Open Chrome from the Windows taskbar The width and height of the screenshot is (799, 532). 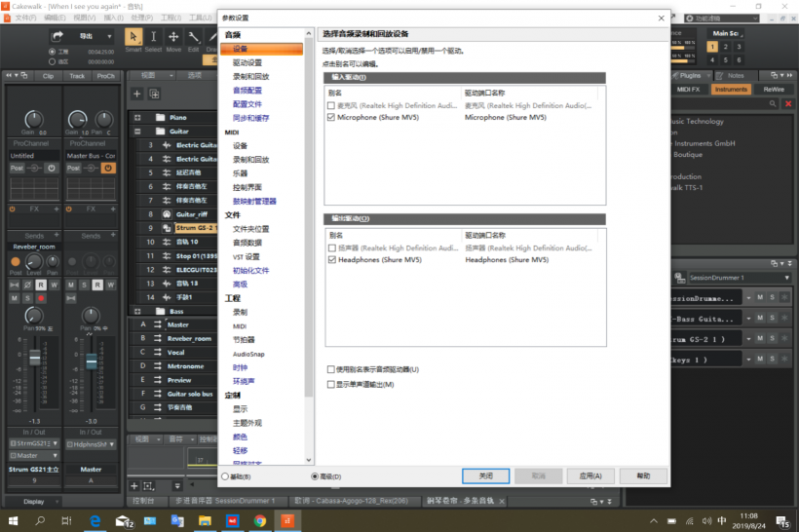coord(261,521)
